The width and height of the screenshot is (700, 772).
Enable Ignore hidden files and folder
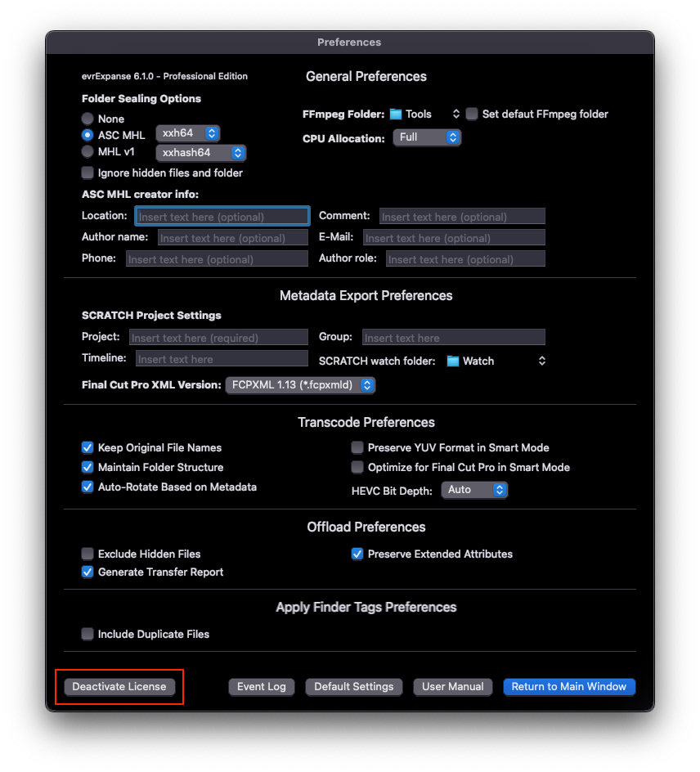point(87,173)
